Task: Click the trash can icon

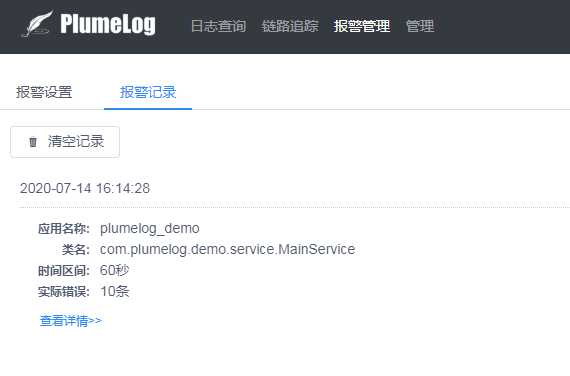Action: [x=33, y=142]
